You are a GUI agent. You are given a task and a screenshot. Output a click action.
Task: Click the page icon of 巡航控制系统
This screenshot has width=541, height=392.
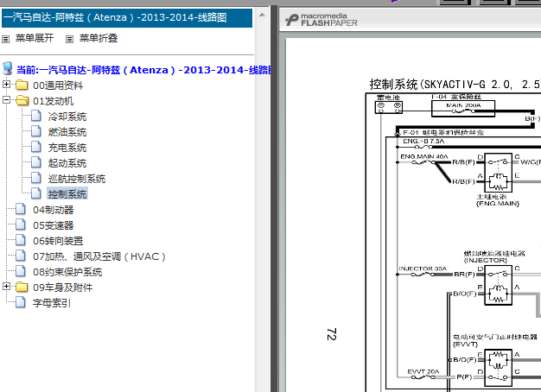tap(36, 178)
